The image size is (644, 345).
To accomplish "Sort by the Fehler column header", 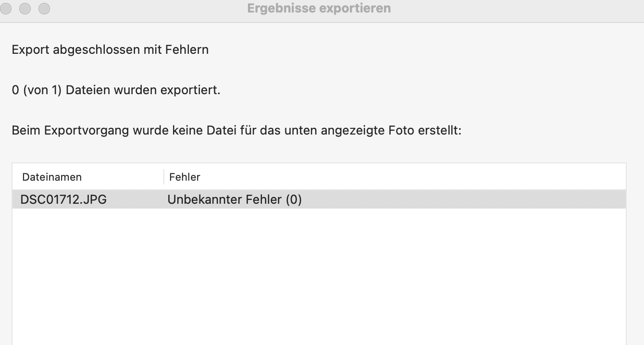I will point(185,177).
